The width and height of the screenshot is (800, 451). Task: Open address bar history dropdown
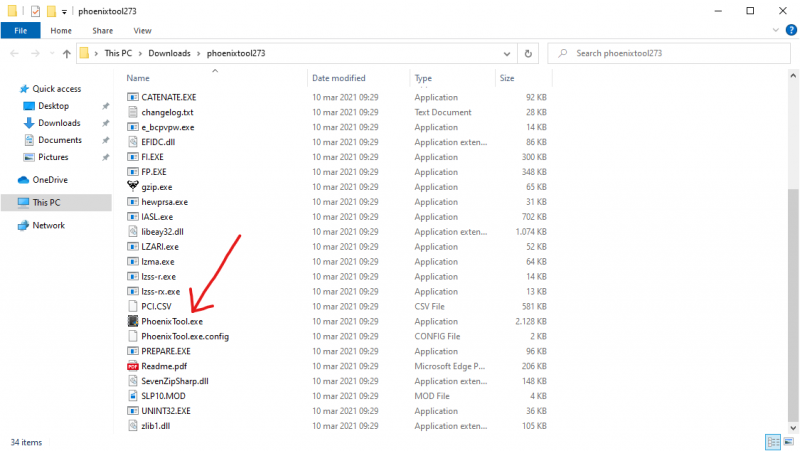click(507, 53)
